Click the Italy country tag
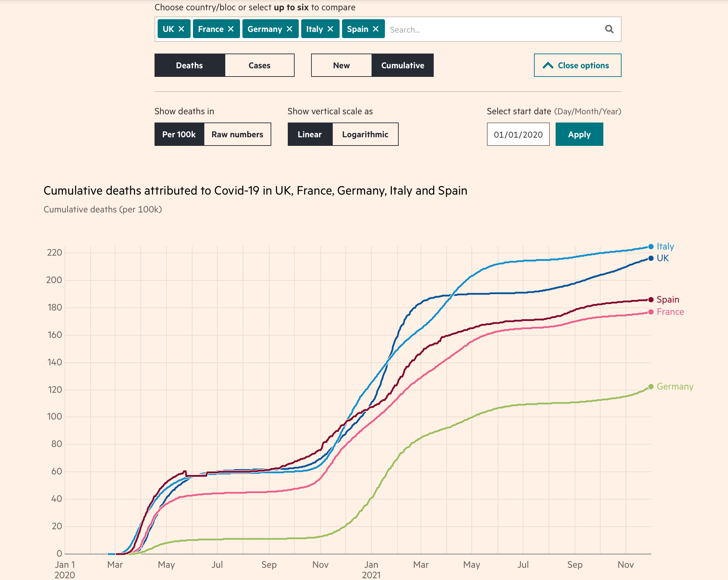 [320, 29]
